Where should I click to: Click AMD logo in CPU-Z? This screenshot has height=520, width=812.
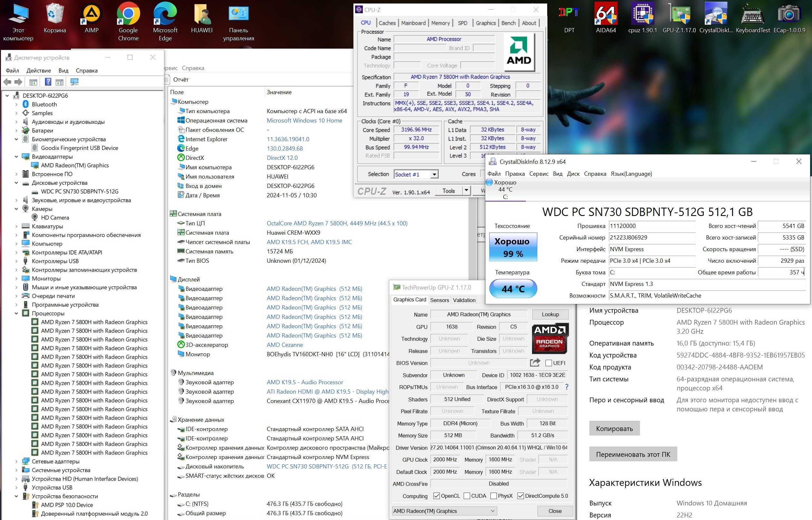click(x=519, y=52)
